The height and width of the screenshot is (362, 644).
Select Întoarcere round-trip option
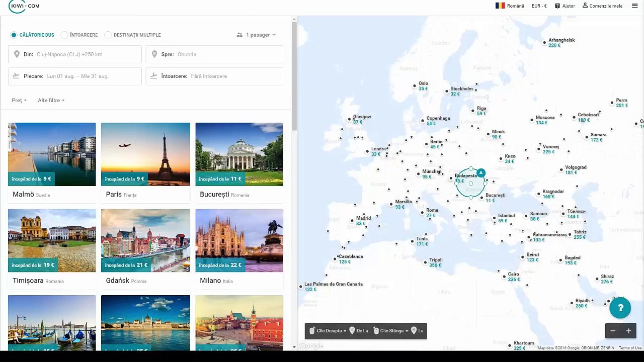pos(79,35)
